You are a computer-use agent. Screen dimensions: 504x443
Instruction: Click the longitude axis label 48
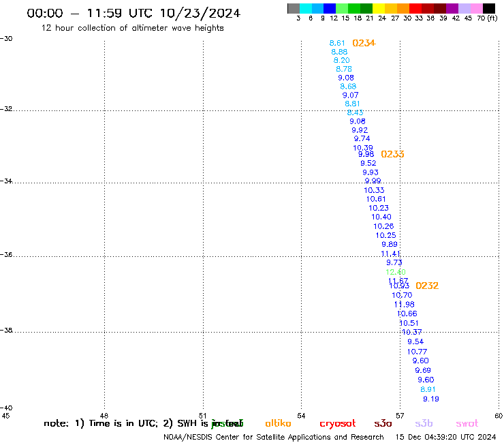tap(104, 416)
